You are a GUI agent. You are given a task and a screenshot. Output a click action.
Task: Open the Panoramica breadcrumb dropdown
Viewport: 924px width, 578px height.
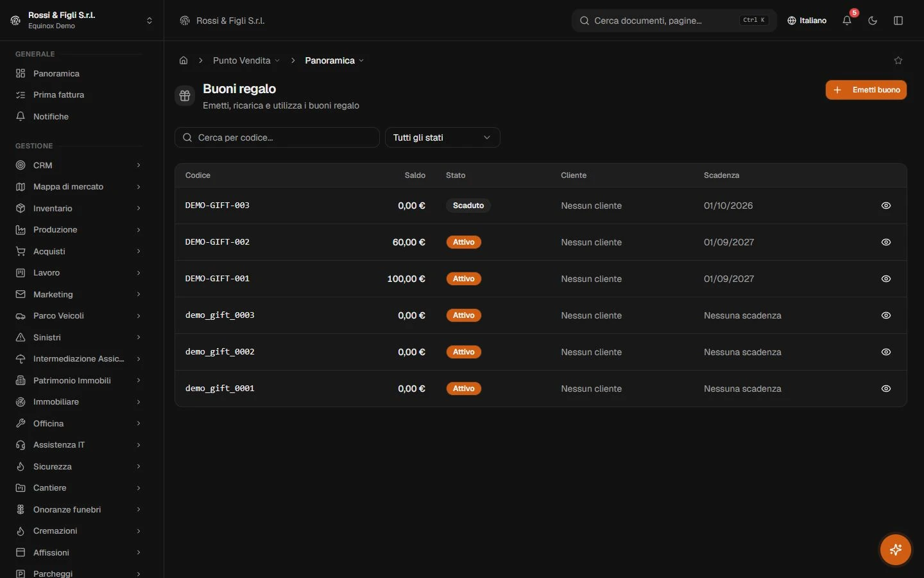(x=334, y=60)
